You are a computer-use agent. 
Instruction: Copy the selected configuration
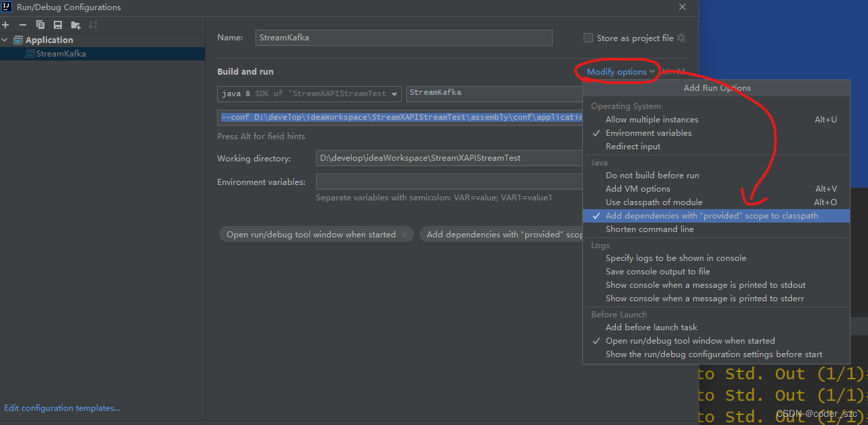40,25
